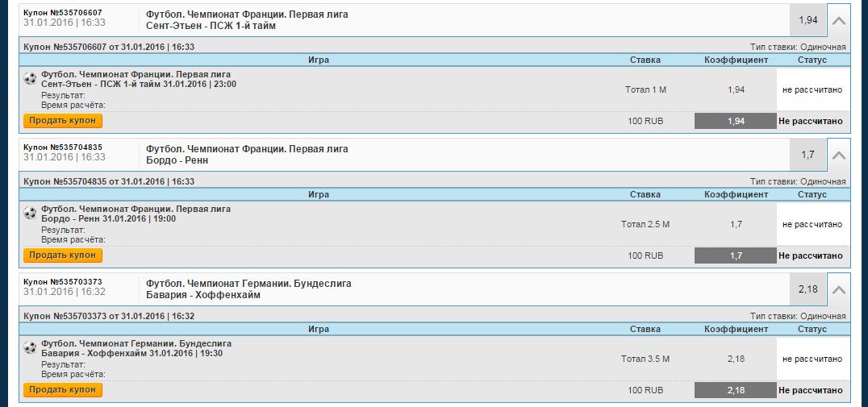The width and height of the screenshot is (868, 407).
Task: Click soccer ball icon for Бавария - Хоффенхайм bet
Action: [x=30, y=347]
